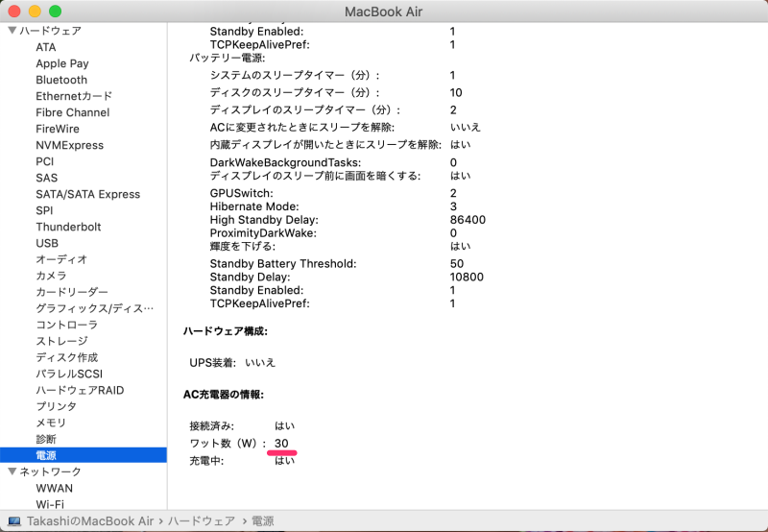Click the 充電中 label
The height and width of the screenshot is (532, 768).
click(x=206, y=461)
